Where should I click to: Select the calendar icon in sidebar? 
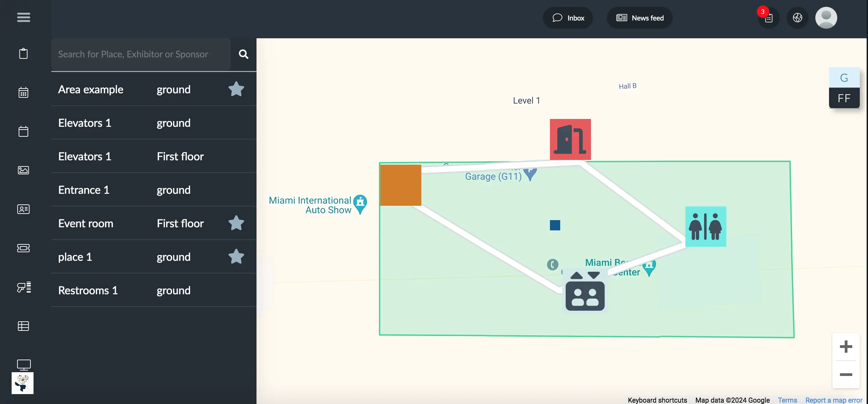pyautogui.click(x=23, y=92)
